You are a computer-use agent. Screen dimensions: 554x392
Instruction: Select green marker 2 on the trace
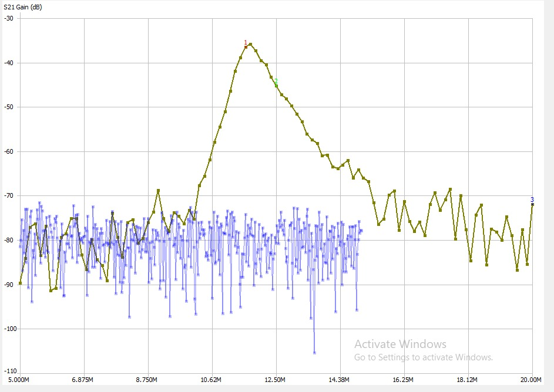click(x=276, y=82)
